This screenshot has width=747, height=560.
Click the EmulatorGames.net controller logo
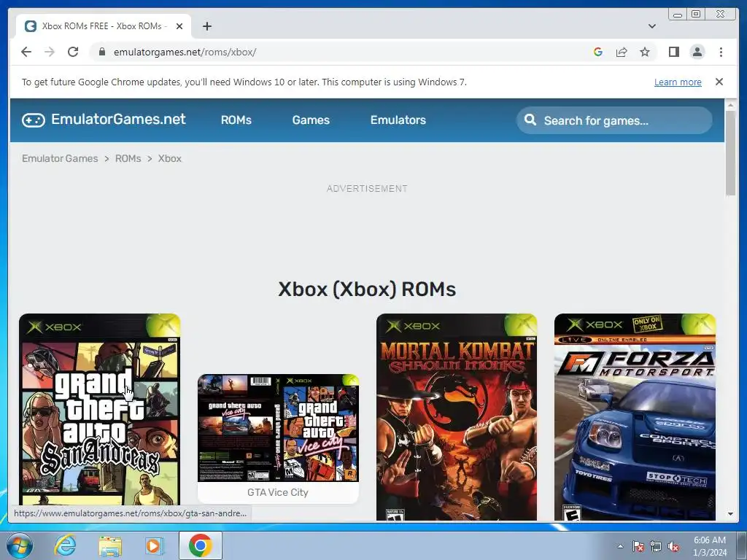34,120
